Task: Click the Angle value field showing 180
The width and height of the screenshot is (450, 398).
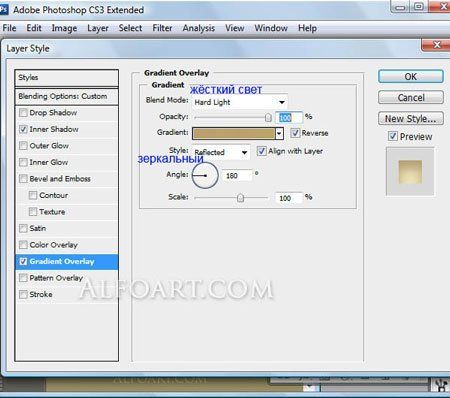Action: [238, 175]
